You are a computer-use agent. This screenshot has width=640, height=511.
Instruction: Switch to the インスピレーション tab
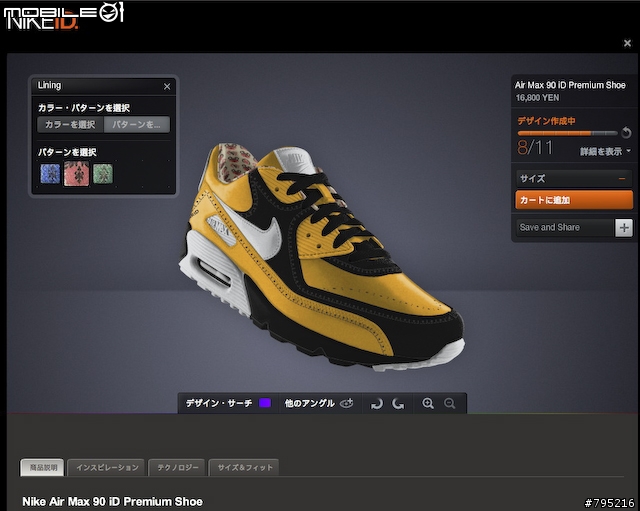[106, 468]
